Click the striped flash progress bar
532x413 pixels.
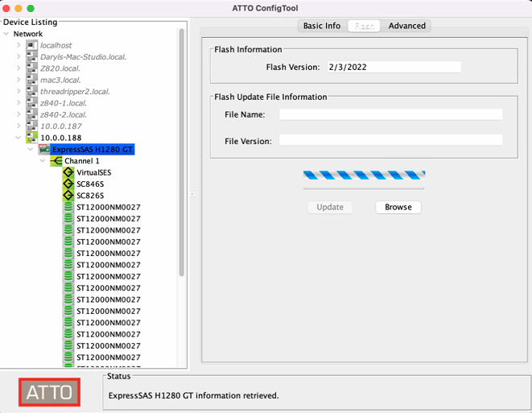pos(364,176)
